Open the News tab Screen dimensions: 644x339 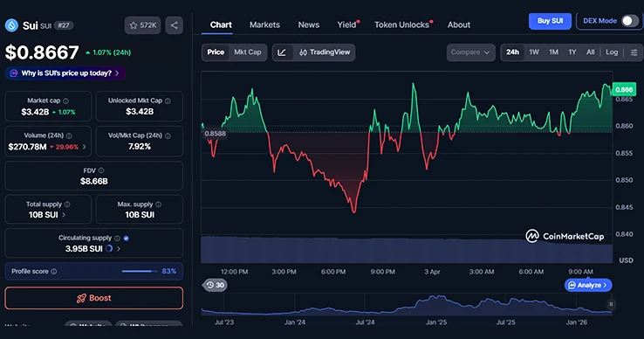tap(308, 25)
